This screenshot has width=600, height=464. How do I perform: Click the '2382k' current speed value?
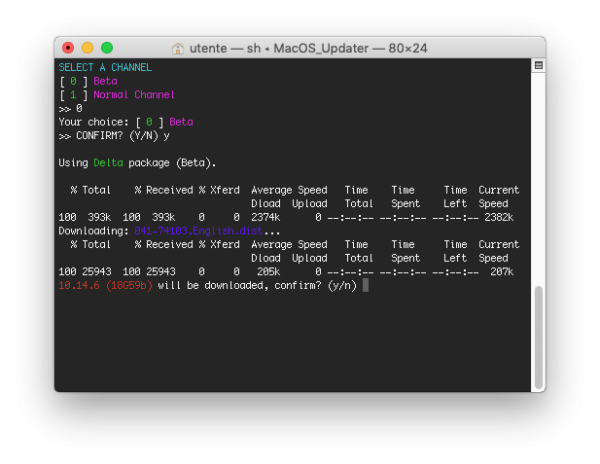[x=499, y=217]
